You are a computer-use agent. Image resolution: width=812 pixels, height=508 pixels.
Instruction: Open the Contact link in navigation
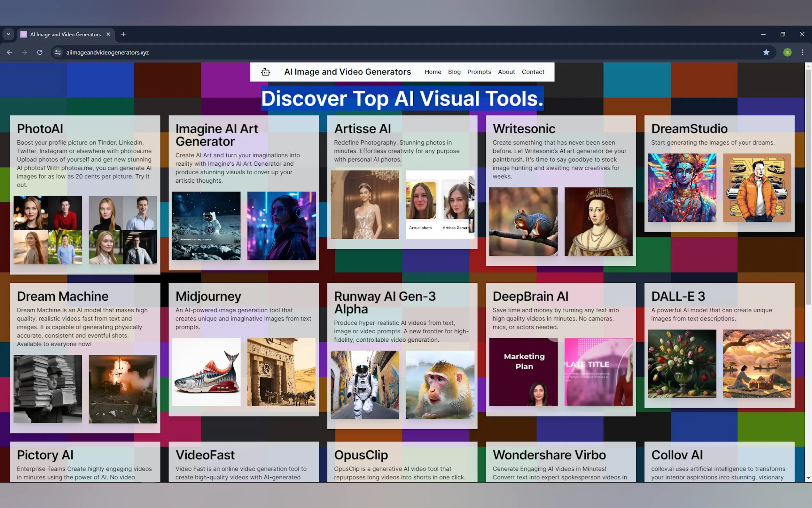click(533, 72)
